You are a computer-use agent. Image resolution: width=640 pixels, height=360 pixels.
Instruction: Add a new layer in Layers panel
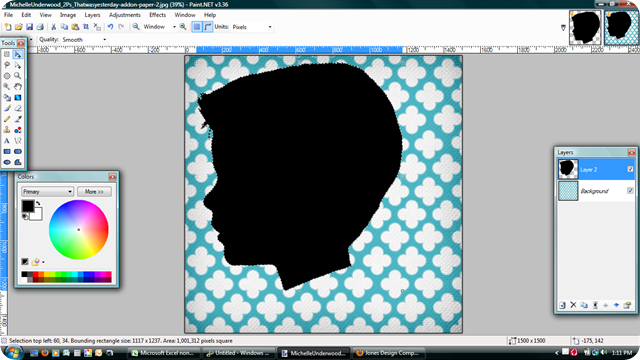[562, 305]
